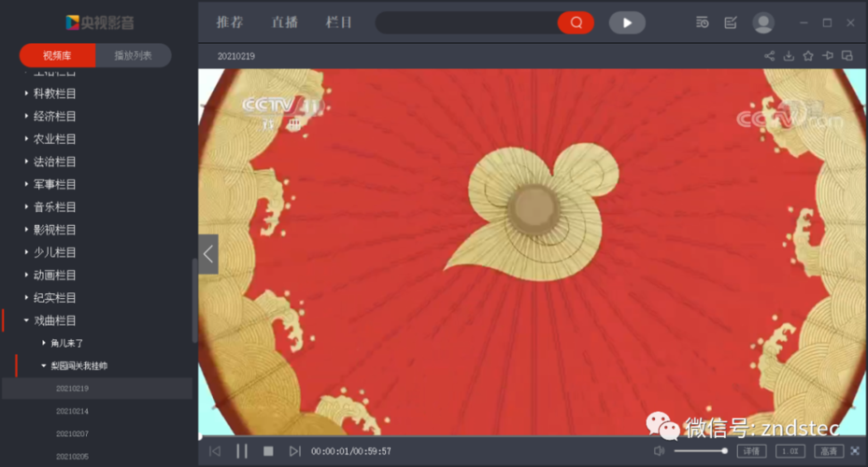This screenshot has height=467, width=868.
Task: Click the CCTV video app logo
Action: (x=100, y=22)
